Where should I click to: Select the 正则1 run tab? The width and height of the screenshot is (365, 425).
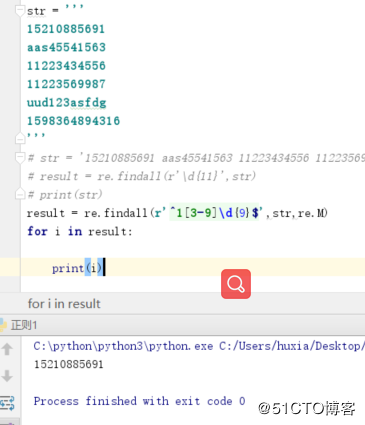tap(24, 325)
